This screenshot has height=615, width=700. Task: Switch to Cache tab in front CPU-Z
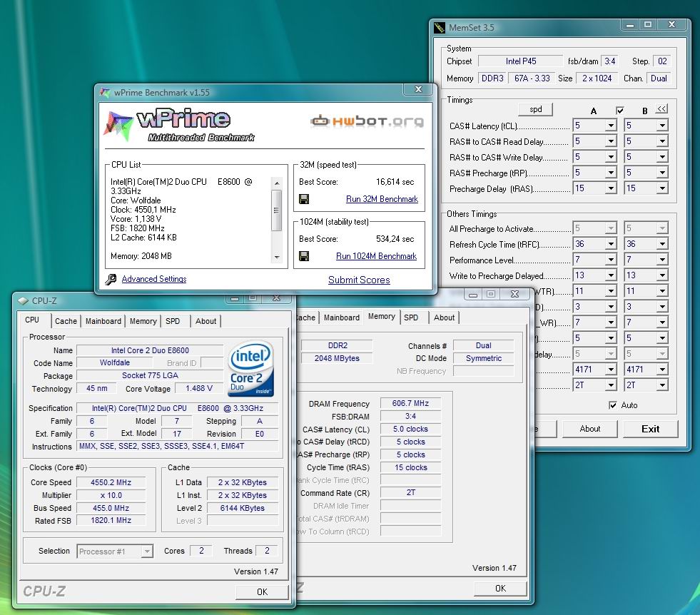click(x=66, y=321)
